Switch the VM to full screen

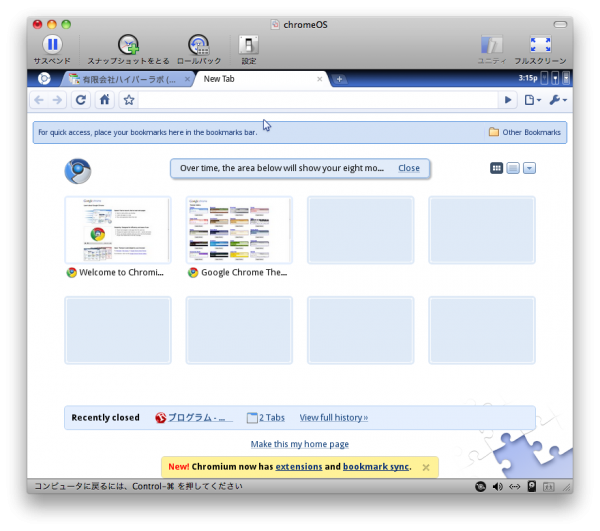pyautogui.click(x=540, y=45)
